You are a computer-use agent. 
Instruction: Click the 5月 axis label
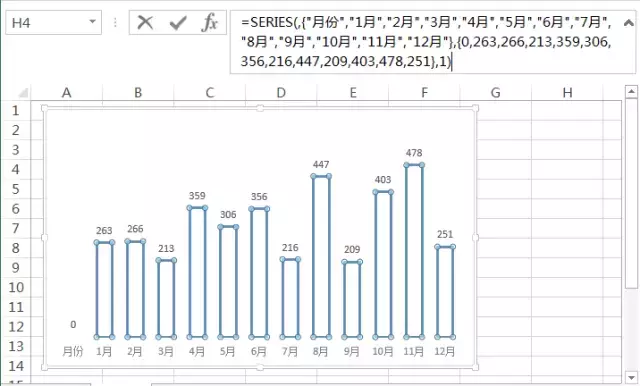(228, 351)
